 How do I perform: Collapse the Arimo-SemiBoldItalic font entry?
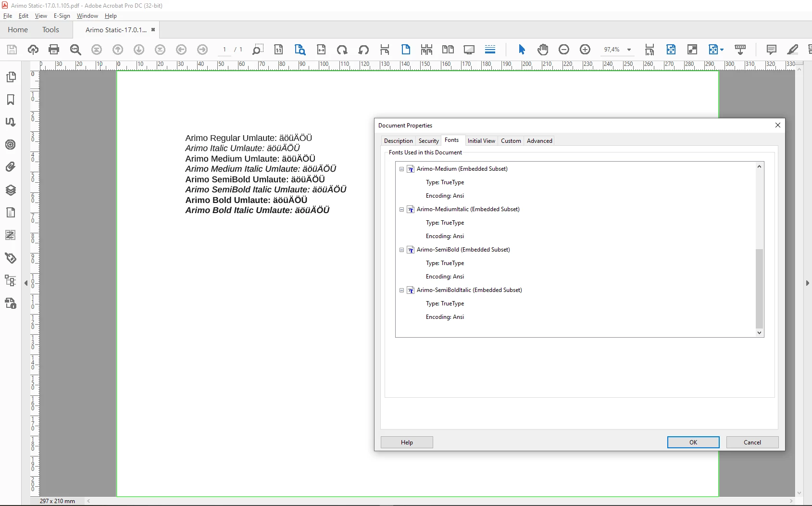[x=402, y=290]
